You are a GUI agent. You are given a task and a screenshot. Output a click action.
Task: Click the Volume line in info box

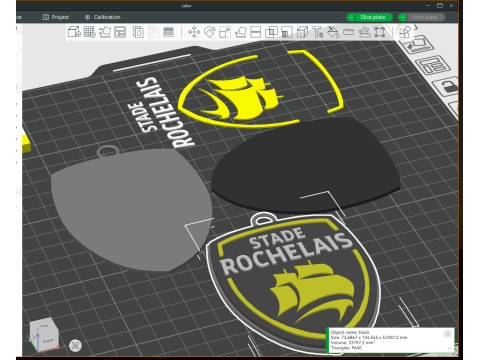pyautogui.click(x=353, y=343)
